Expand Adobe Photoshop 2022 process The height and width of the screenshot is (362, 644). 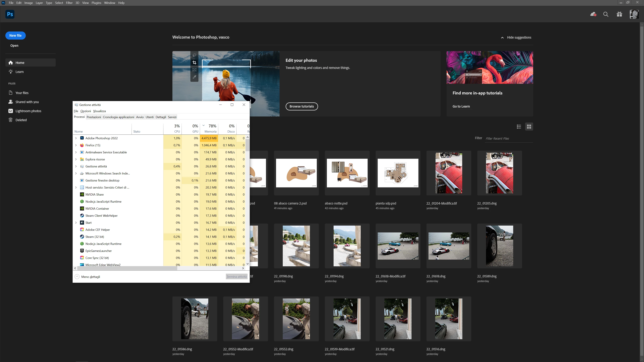coord(76,138)
